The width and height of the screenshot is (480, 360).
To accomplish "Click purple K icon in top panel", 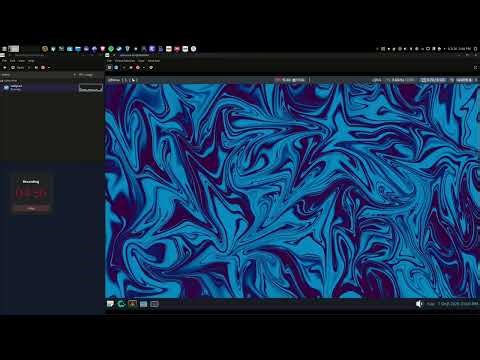I will point(152,49).
